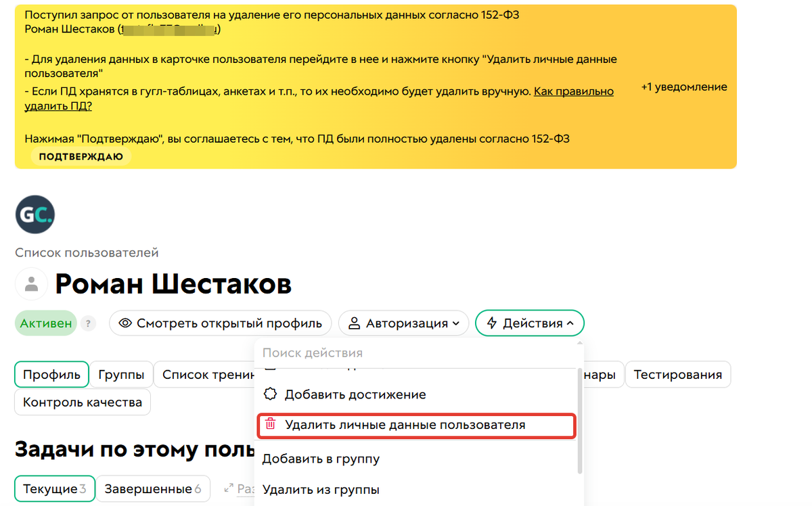Viewport: 812px width, 506px height.
Task: Switch to the Группы tab
Action: (x=121, y=374)
